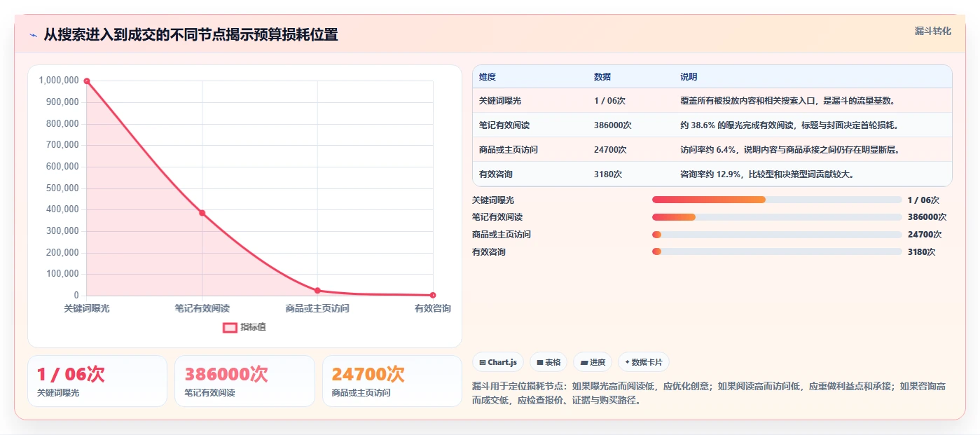The width and height of the screenshot is (980, 435).
Task: Click the 500,000 y-axis label
Action: pyautogui.click(x=62, y=188)
